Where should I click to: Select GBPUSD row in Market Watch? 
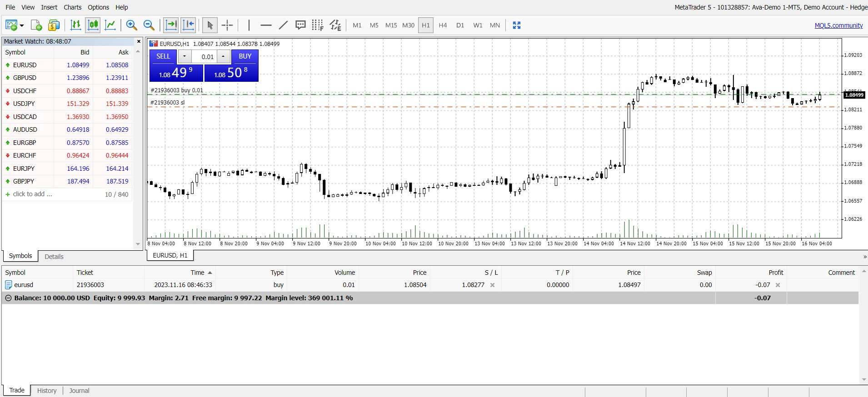[67, 78]
